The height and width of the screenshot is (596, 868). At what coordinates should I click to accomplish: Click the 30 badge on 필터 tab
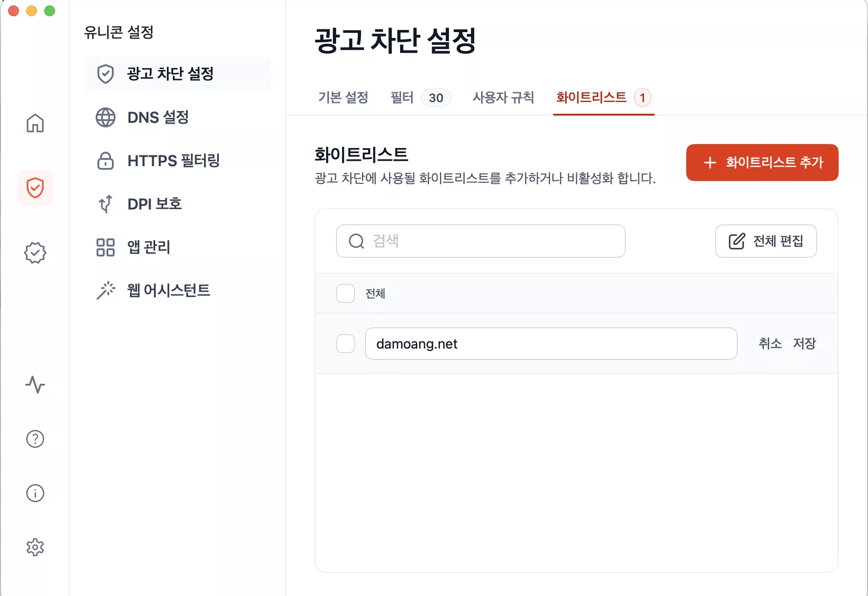(x=436, y=98)
